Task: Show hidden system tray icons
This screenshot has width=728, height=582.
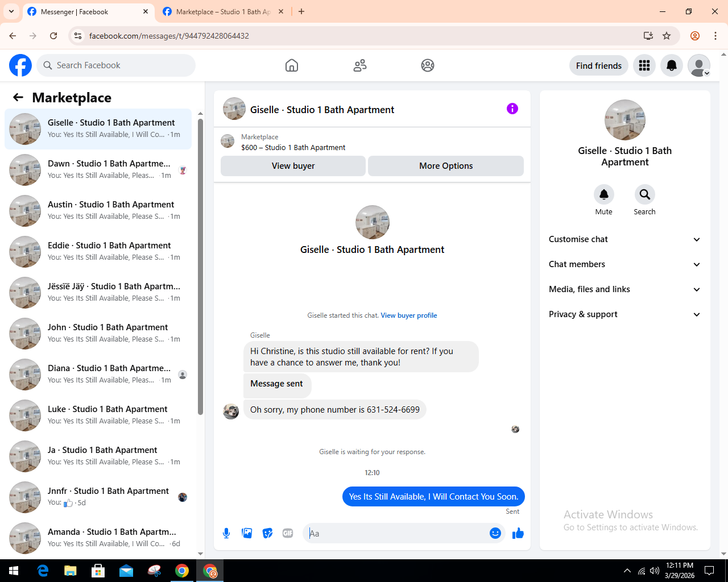Action: [627, 571]
